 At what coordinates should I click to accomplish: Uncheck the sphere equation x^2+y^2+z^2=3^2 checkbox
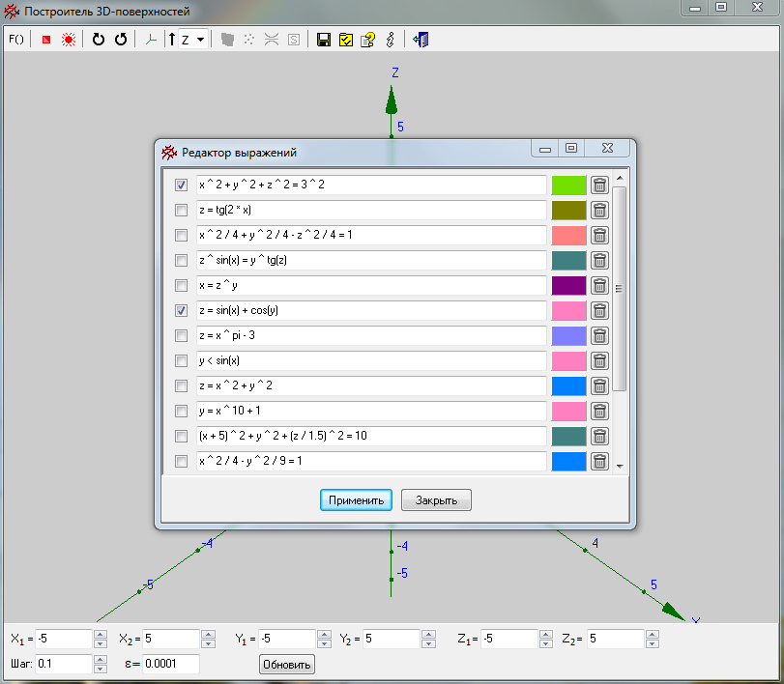tap(181, 185)
